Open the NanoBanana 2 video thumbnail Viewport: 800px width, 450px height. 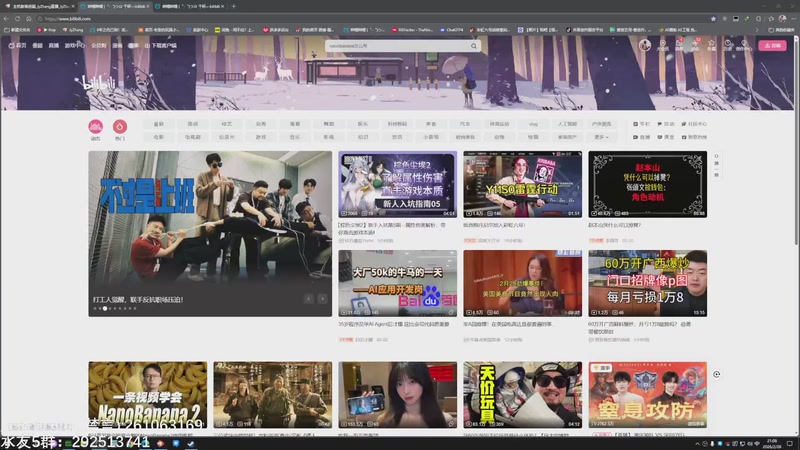(x=147, y=395)
